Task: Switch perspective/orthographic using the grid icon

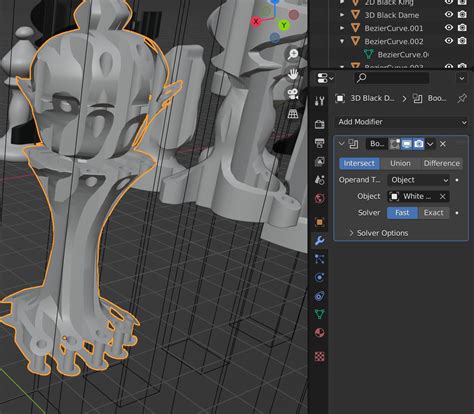Action: pos(293,114)
